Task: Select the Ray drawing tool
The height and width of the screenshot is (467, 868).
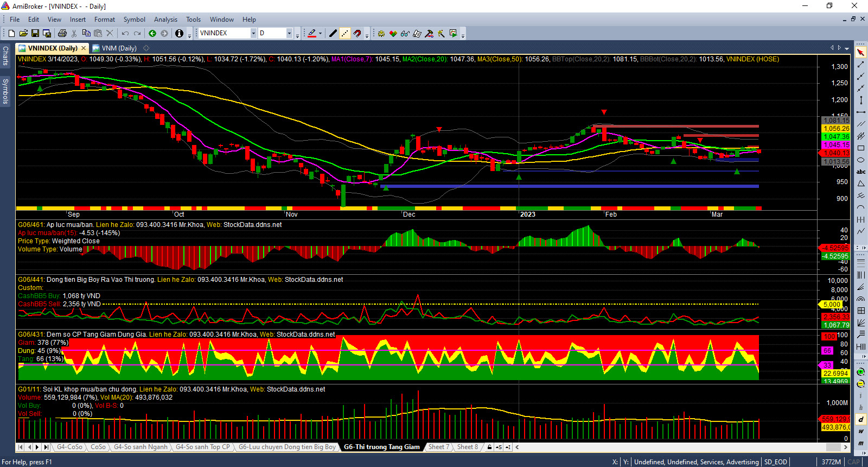Action: (x=861, y=77)
